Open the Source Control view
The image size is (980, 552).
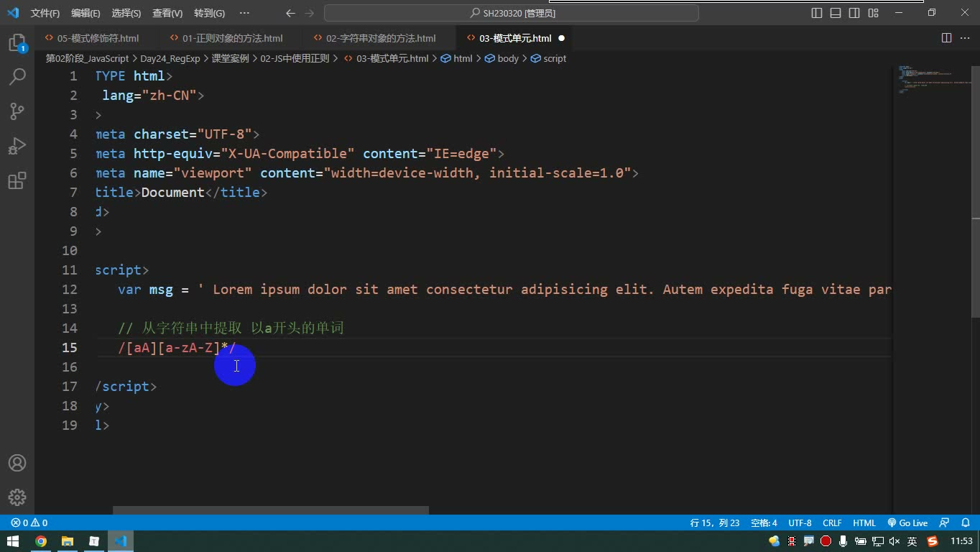pos(17,111)
